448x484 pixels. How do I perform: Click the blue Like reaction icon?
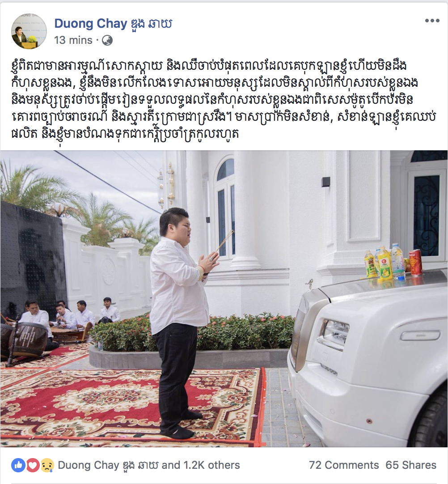[x=18, y=465]
